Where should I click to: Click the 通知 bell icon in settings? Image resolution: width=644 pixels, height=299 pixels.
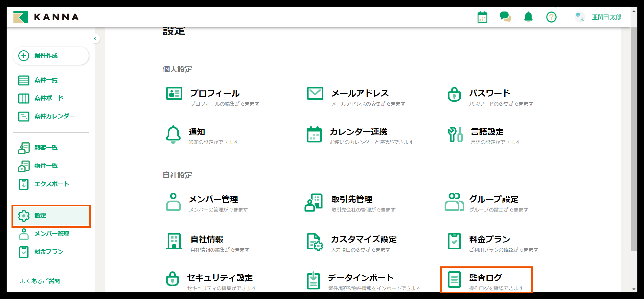(x=173, y=134)
